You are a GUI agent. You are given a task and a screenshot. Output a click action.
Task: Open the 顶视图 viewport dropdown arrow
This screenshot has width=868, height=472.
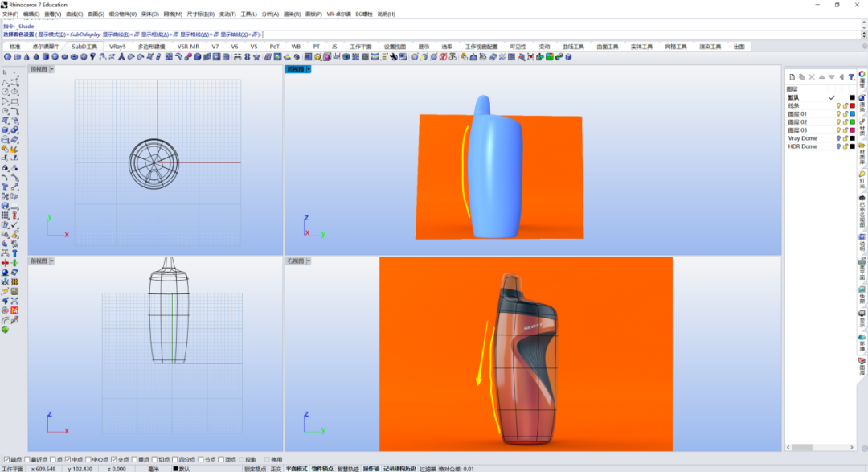[51, 69]
